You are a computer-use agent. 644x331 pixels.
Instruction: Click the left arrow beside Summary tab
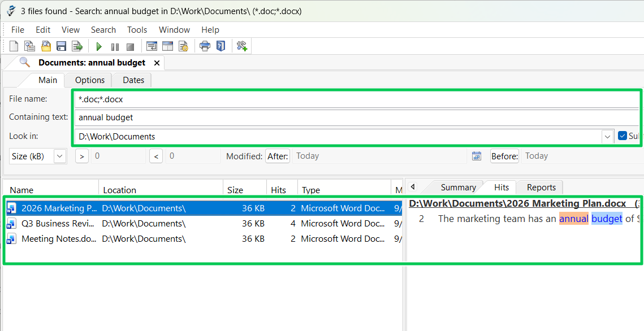[413, 187]
